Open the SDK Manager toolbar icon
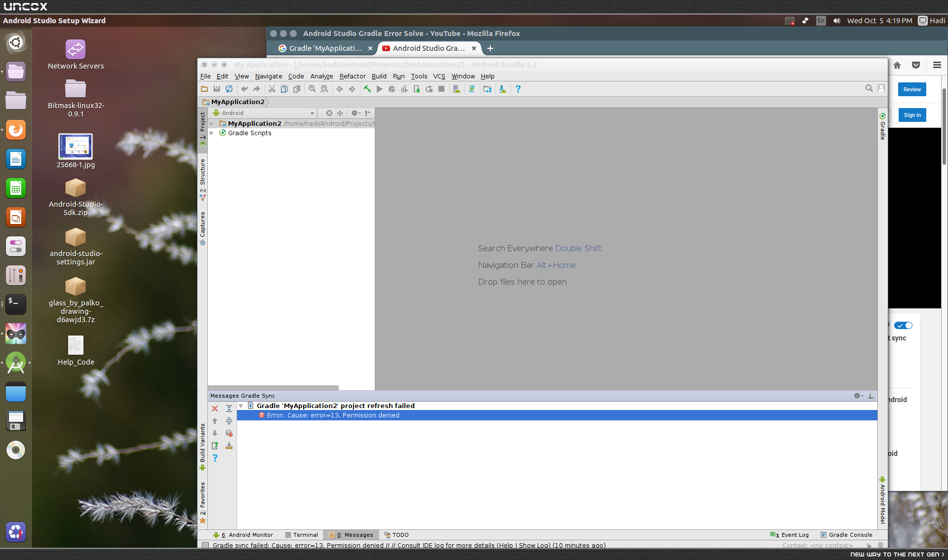The width and height of the screenshot is (948, 560). point(502,89)
